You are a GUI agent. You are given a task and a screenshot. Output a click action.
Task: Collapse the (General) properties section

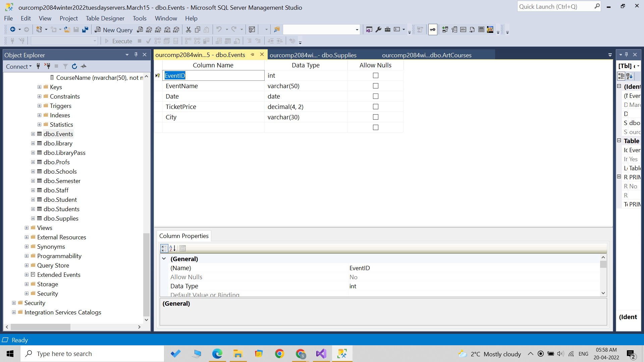point(164,259)
